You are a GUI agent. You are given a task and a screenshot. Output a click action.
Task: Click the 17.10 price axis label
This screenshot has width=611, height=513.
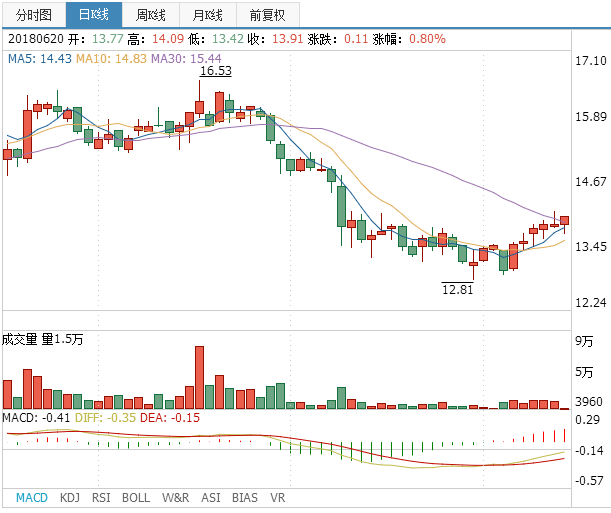(591, 60)
